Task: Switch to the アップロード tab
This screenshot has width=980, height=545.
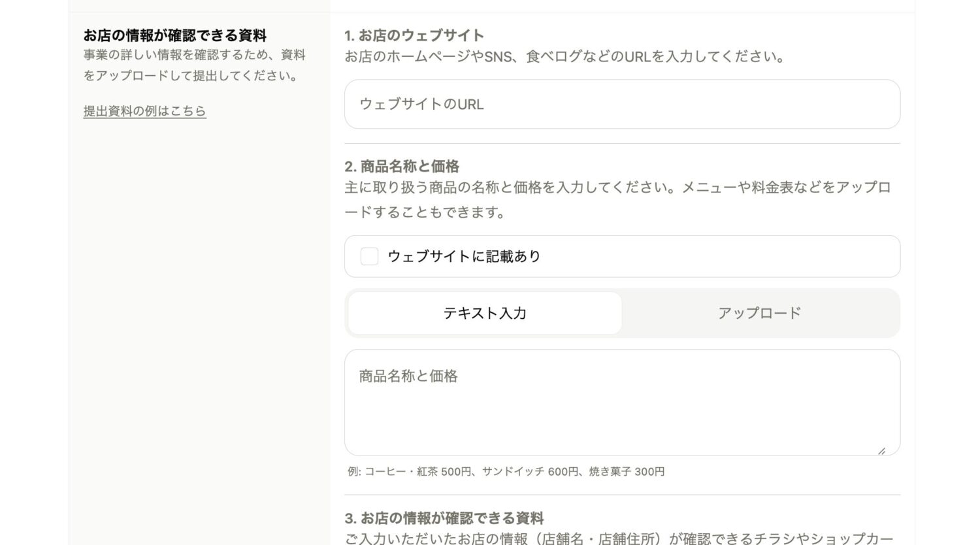Action: [759, 313]
